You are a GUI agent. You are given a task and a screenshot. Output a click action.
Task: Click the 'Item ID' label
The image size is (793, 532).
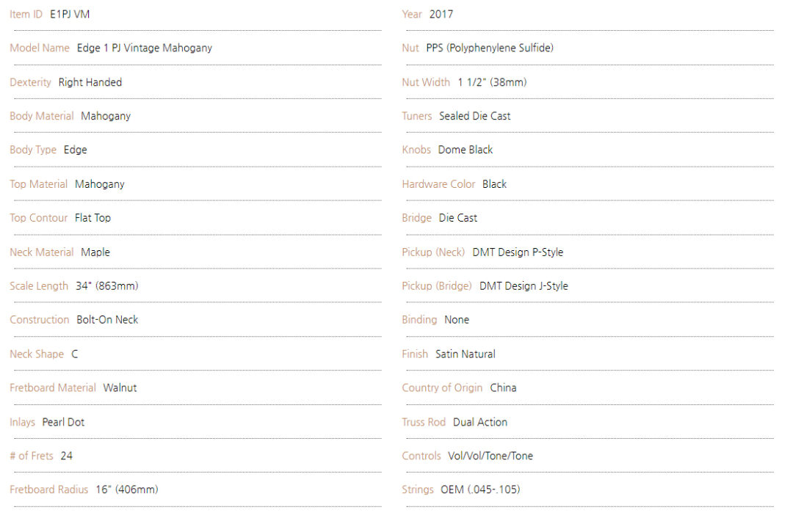point(26,14)
